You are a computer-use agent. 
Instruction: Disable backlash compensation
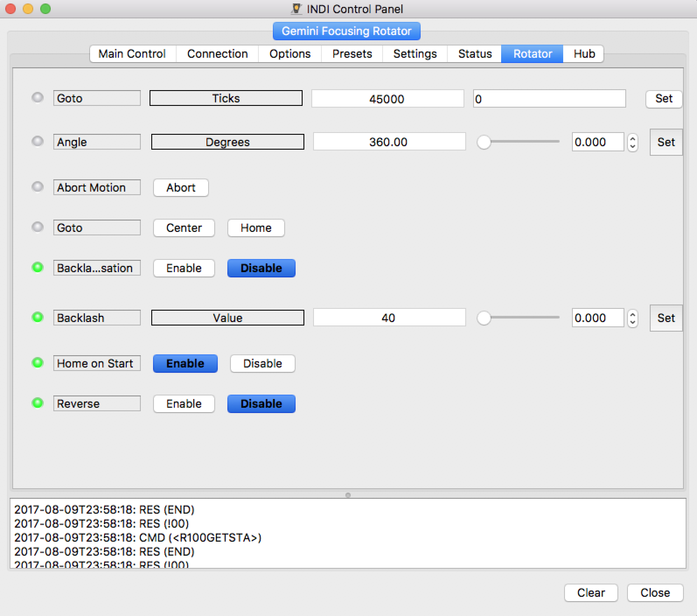[261, 268]
